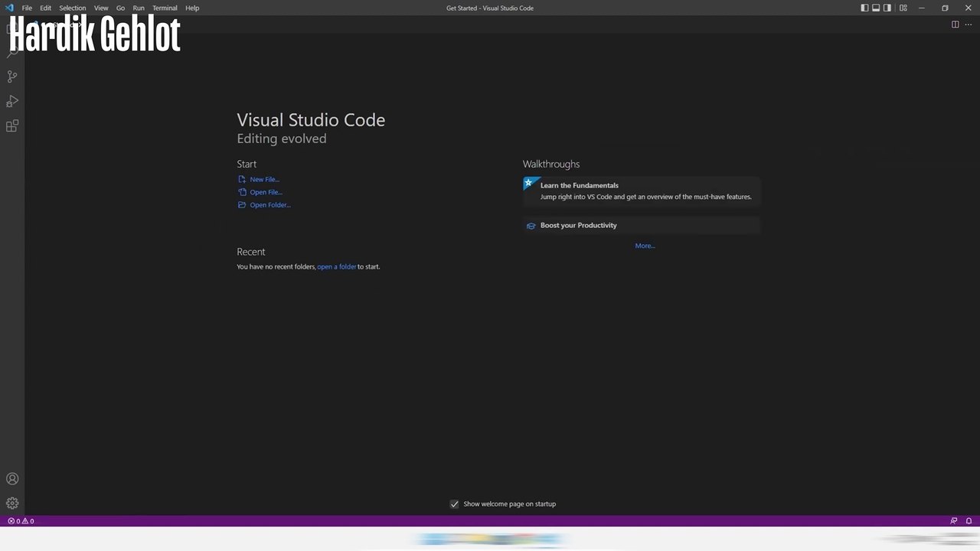Open Boost your Productivity walkthrough
980x551 pixels.
pyautogui.click(x=642, y=226)
